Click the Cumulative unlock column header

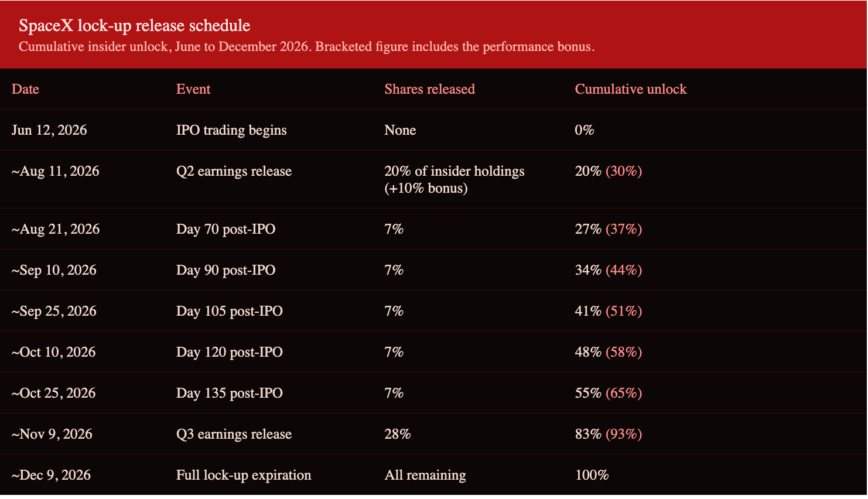(631, 89)
